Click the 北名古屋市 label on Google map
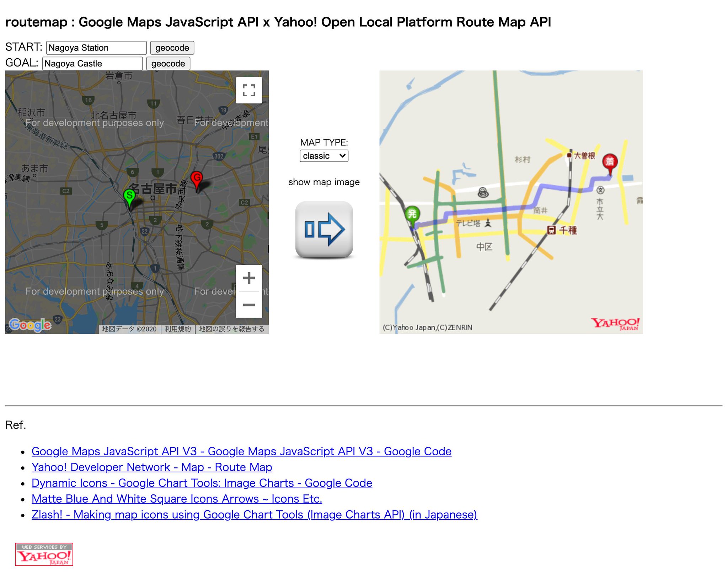The height and width of the screenshot is (585, 728). click(113, 115)
